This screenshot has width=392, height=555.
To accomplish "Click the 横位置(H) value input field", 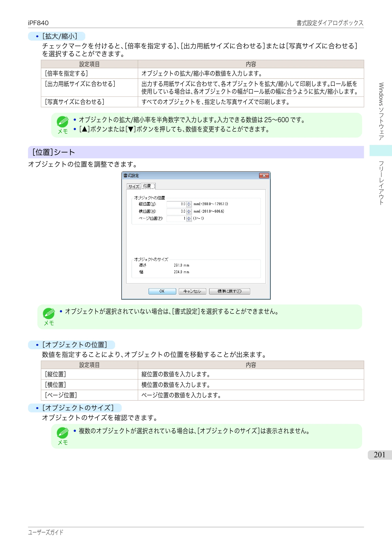I will (176, 211).
